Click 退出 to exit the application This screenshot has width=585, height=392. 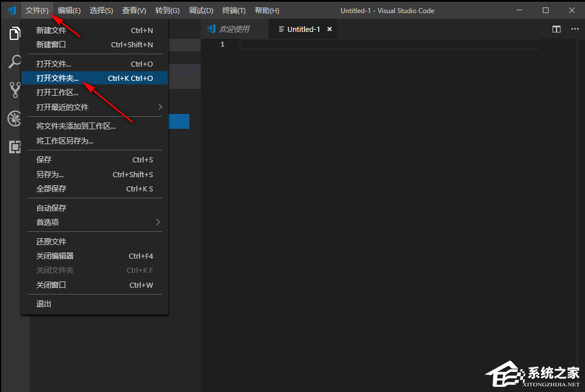44,303
